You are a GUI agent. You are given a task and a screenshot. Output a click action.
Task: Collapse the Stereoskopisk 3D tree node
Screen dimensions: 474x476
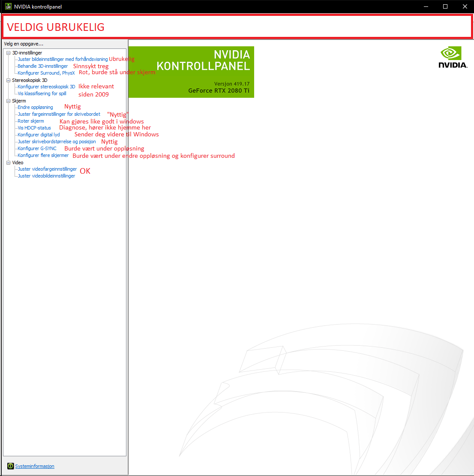tap(9, 81)
